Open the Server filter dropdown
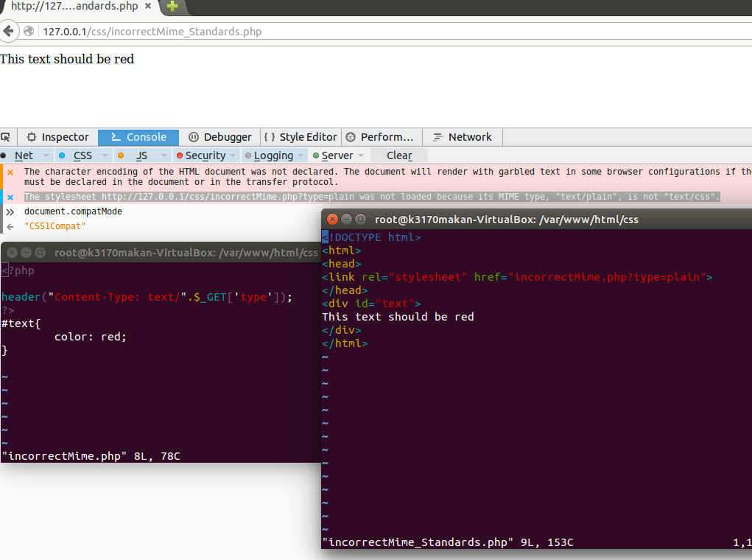 [360, 155]
